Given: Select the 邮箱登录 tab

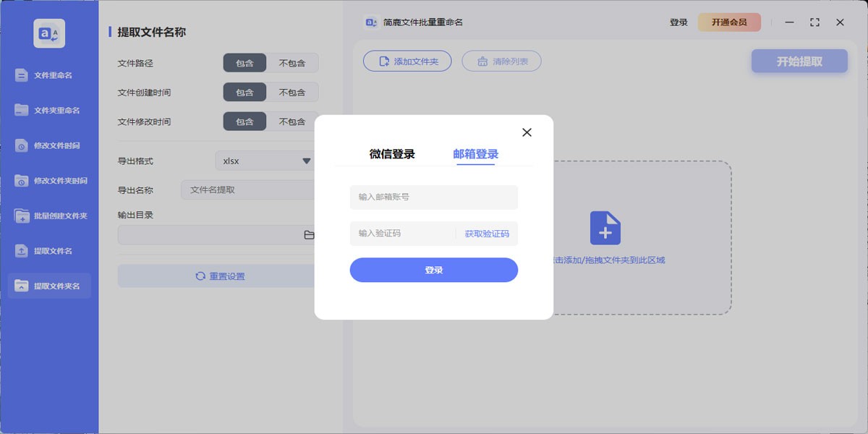Looking at the screenshot, I should tap(475, 154).
